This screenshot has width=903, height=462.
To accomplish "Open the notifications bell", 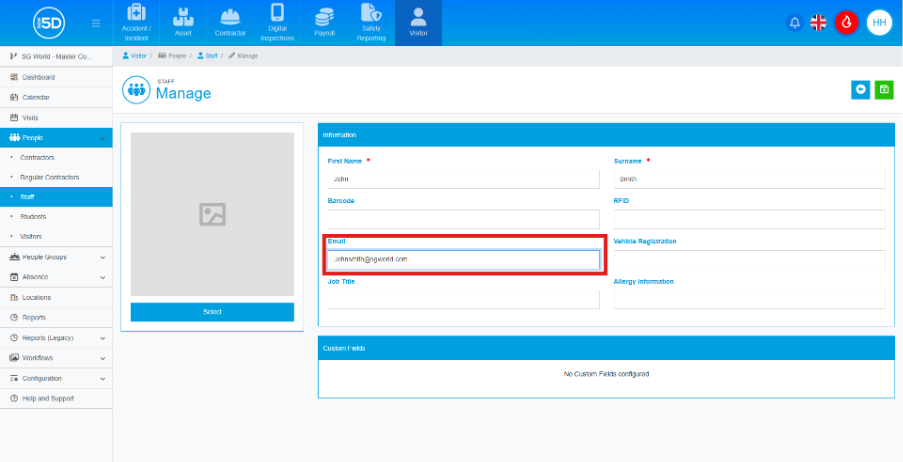I will click(x=795, y=23).
